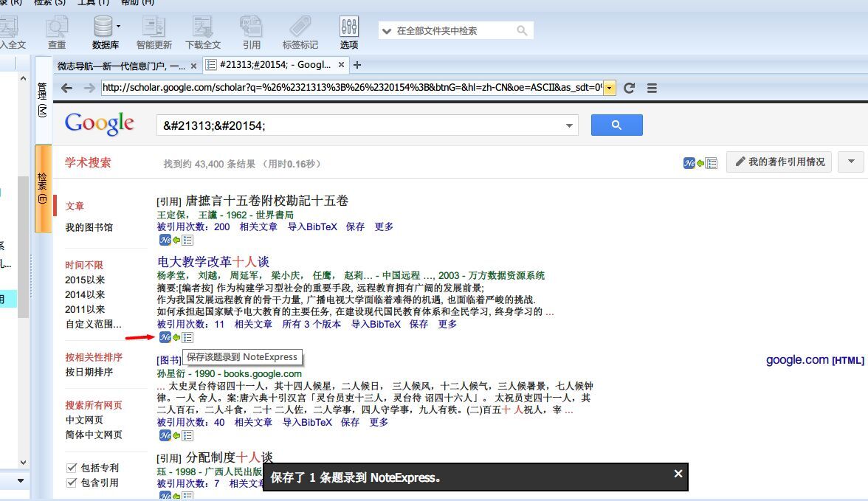Click 自定义范围... link

(93, 324)
